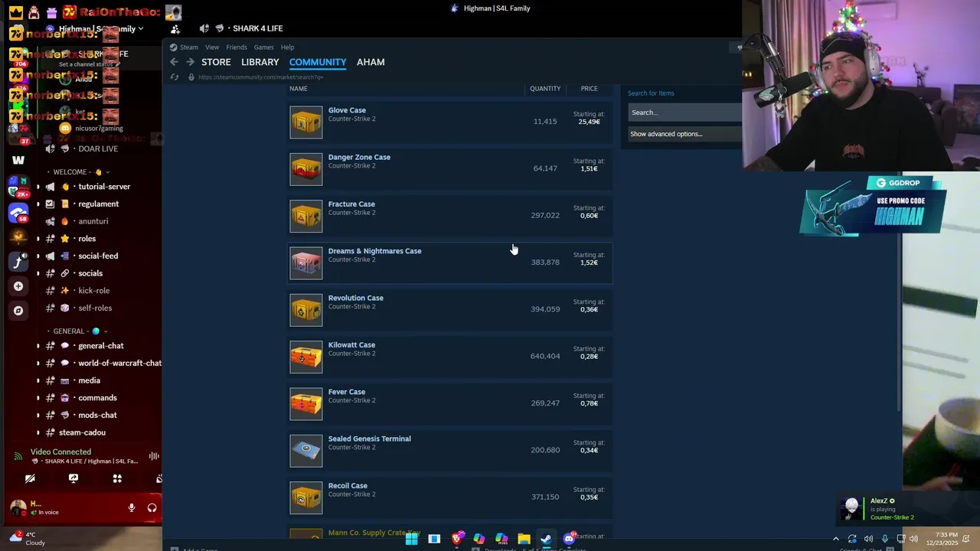Viewport: 980px width, 551px height.
Task: Open Brave browser from taskbar
Action: (457, 539)
